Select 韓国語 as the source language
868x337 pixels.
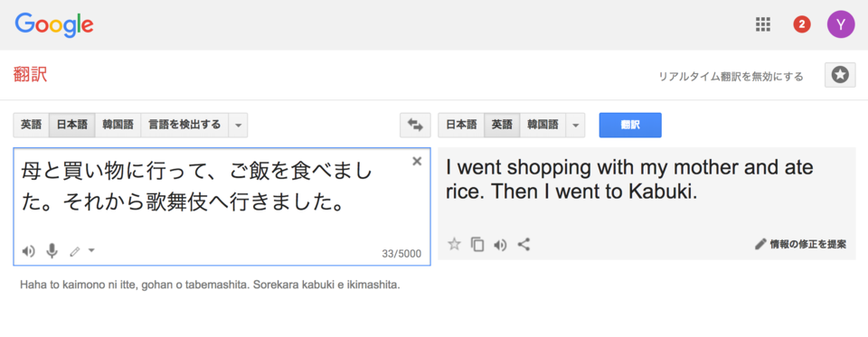(x=118, y=125)
